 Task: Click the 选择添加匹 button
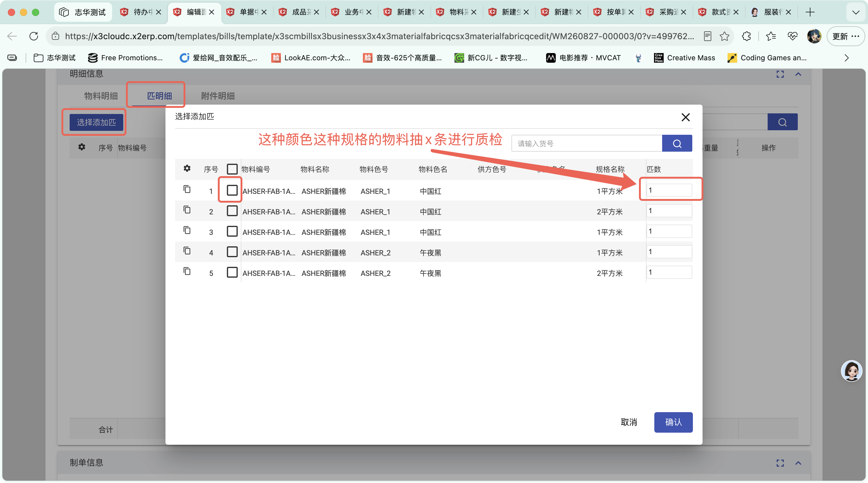click(x=96, y=122)
